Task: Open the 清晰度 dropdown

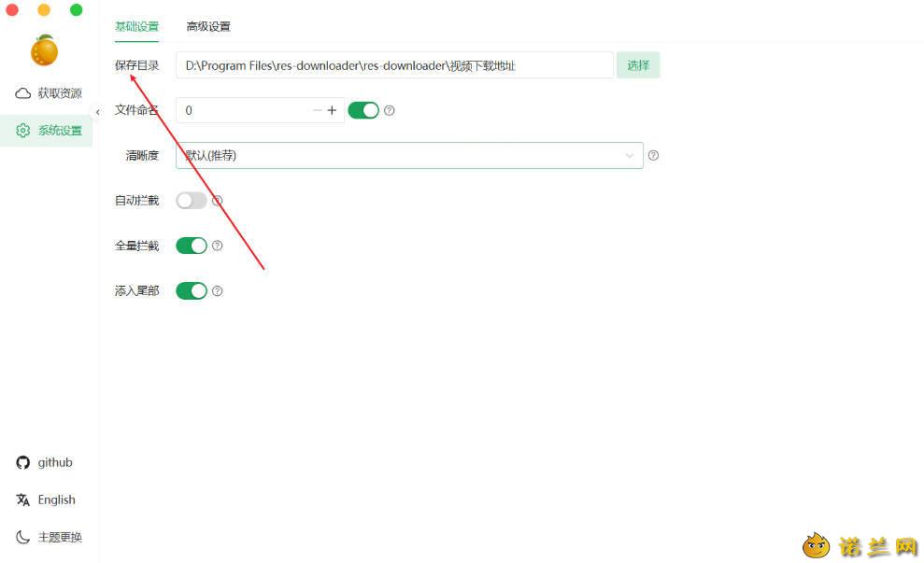Action: pyautogui.click(x=409, y=156)
